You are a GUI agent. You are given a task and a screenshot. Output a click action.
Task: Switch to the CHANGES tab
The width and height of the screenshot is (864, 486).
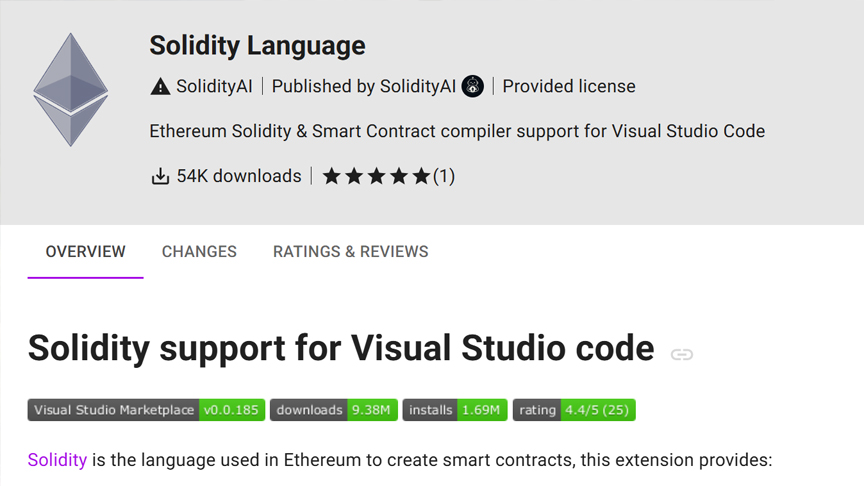coord(199,252)
